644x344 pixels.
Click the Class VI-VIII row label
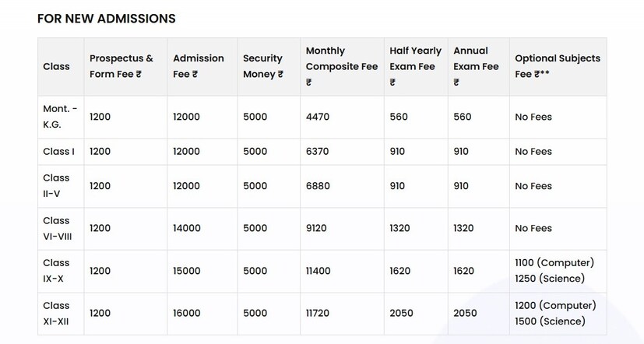point(58,228)
